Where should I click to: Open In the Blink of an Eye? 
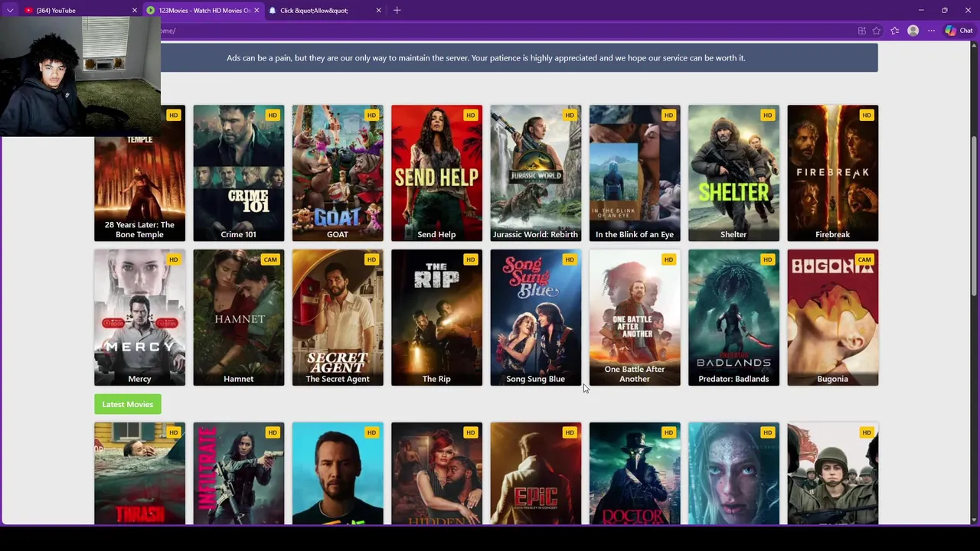(635, 173)
